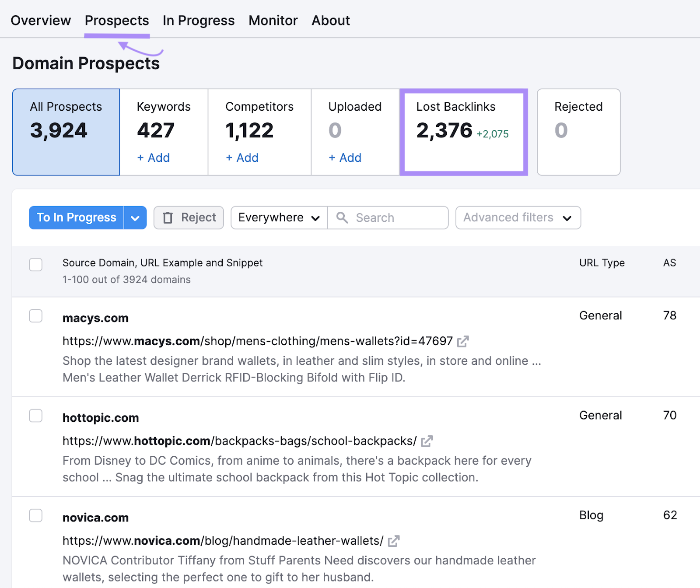
Task: Open the Everywhere filter dropdown
Action: (x=278, y=217)
